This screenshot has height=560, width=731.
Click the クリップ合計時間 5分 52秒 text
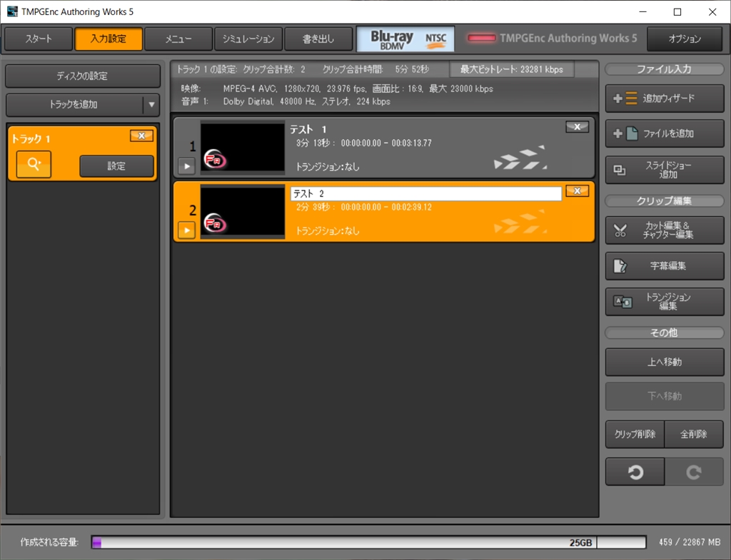pos(375,69)
